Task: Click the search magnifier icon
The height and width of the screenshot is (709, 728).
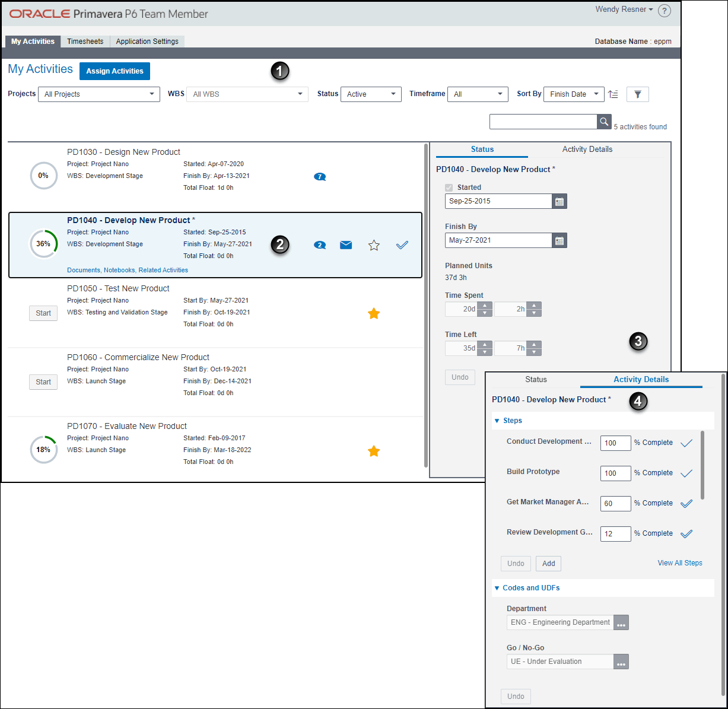Action: [x=604, y=122]
